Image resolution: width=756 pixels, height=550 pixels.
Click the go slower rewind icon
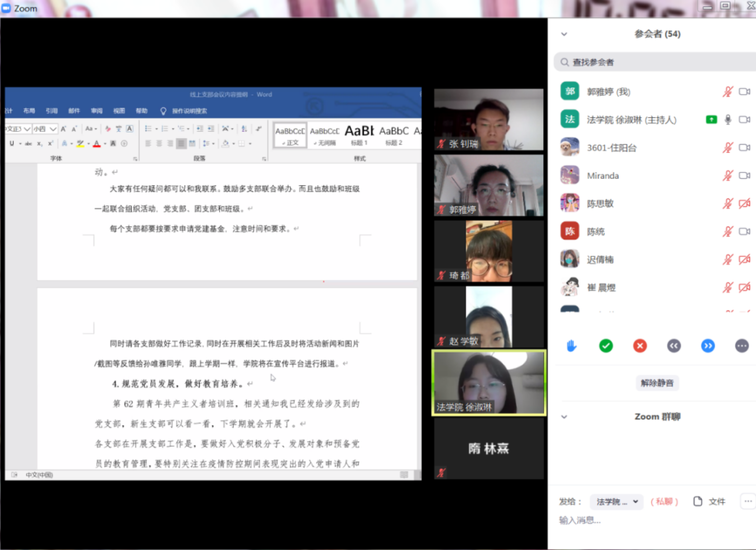(674, 346)
